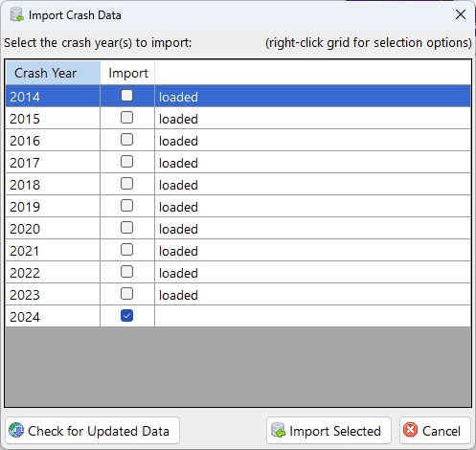Select the 2014 crash year cell
The height and width of the screenshot is (450, 476).
coord(53,96)
